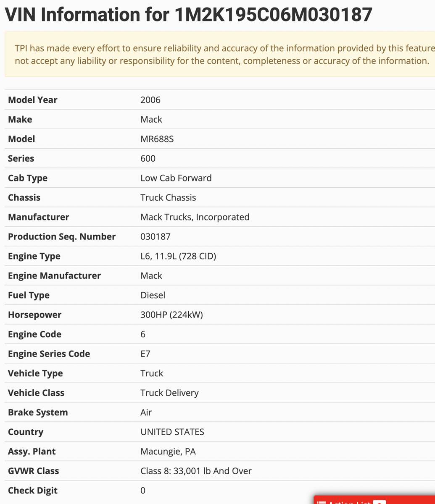Click the E7 engine series code
This screenshot has width=435, height=504.
click(145, 354)
